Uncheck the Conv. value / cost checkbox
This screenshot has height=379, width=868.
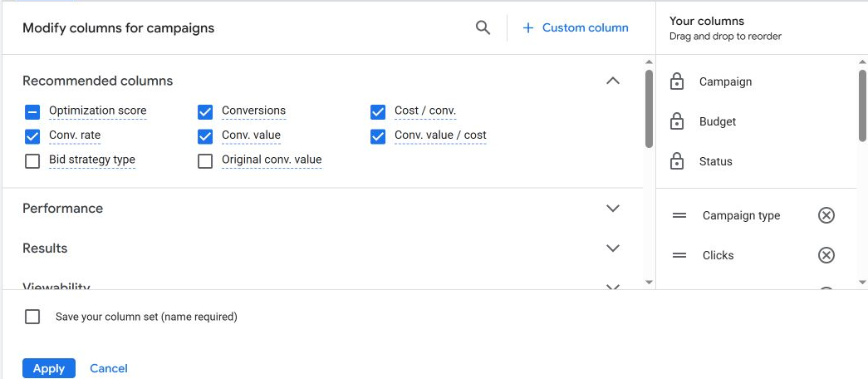[x=378, y=137]
